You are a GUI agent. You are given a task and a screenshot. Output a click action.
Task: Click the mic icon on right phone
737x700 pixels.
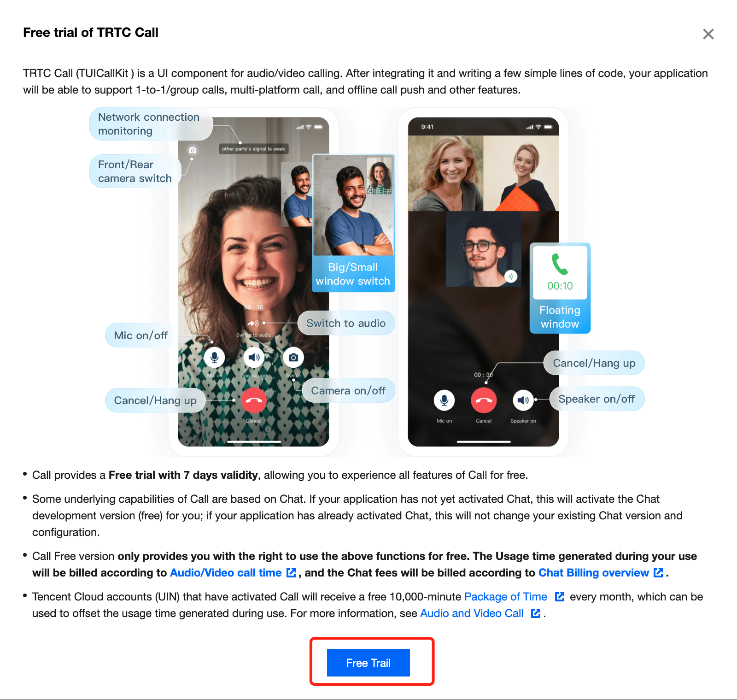(444, 400)
